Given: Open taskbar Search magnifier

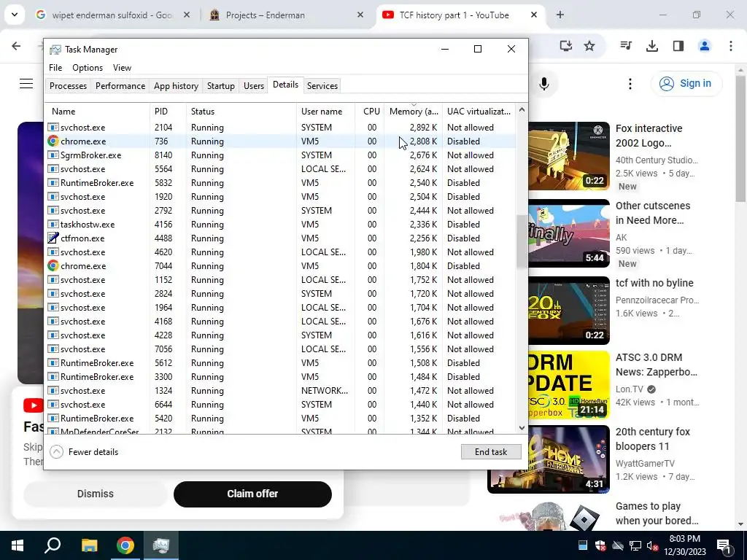Looking at the screenshot, I should point(53,545).
